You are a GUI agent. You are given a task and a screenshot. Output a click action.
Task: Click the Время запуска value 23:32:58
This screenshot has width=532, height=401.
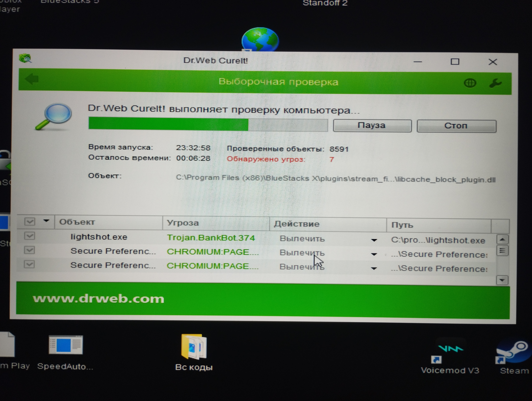193,148
